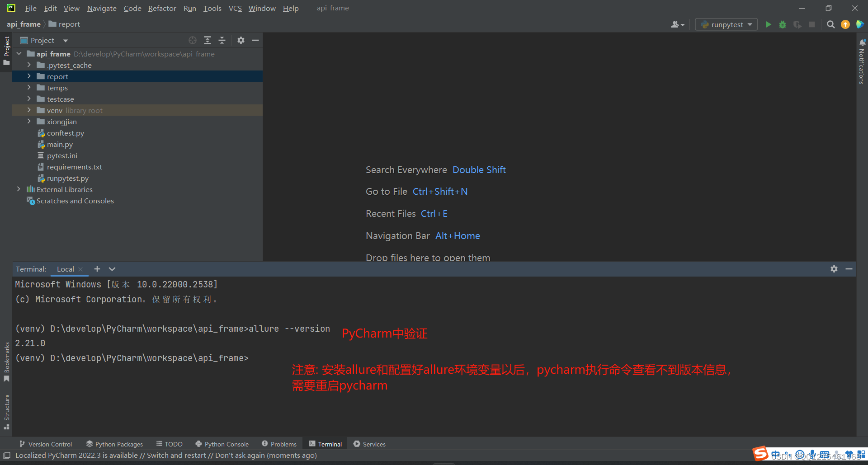Viewport: 868px width, 465px height.
Task: Open Python Packages tool window
Action: (114, 444)
